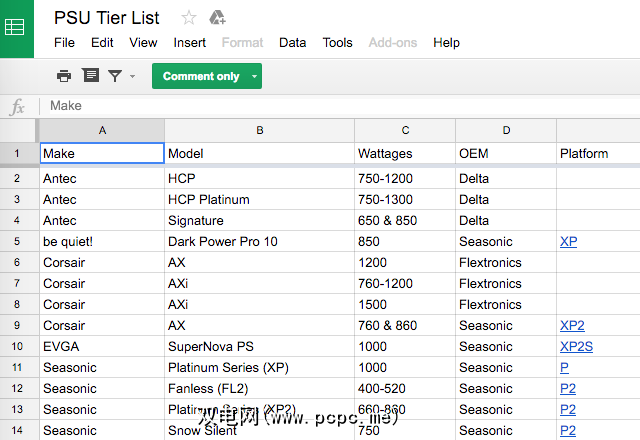
Task: Click the fx function icon
Action: pos(17,106)
